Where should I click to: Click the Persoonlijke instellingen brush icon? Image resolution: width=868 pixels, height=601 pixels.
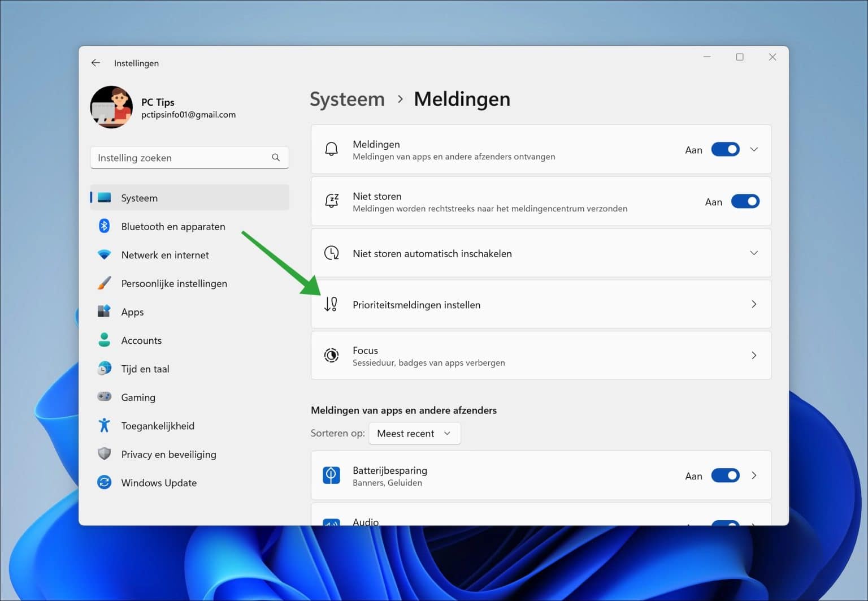click(x=105, y=283)
